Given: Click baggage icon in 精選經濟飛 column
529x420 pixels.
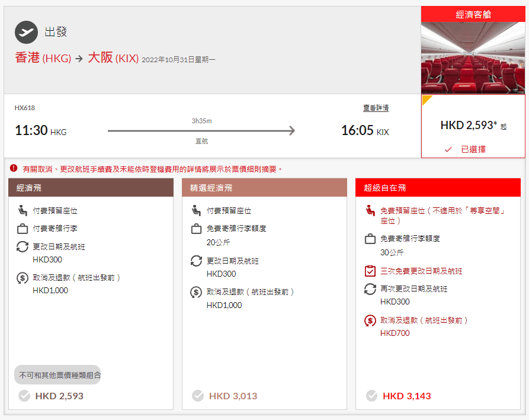Looking at the screenshot, I should coord(196,229).
